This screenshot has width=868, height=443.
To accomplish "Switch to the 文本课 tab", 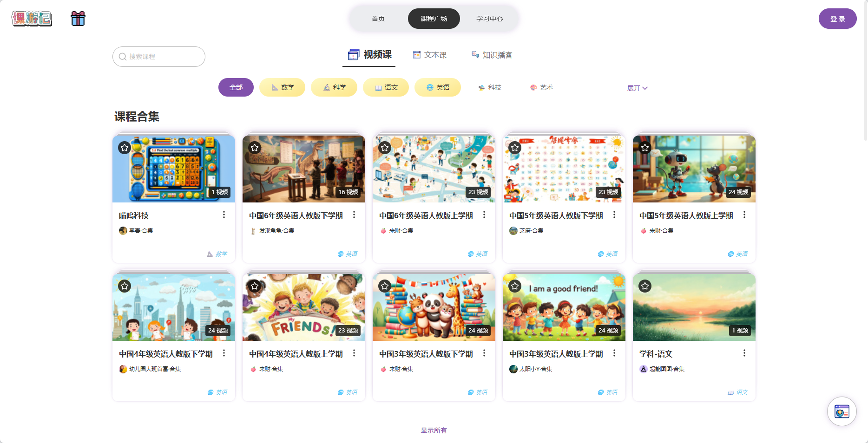I will point(430,55).
